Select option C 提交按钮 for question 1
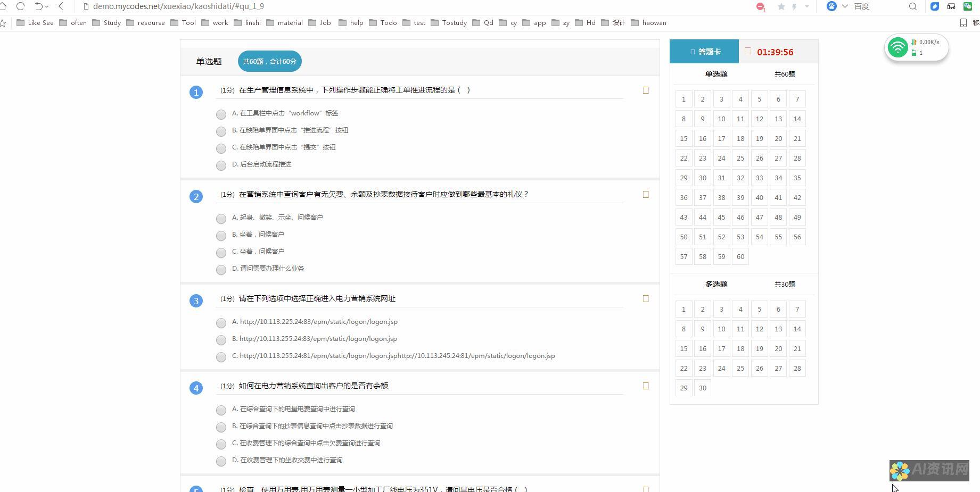The image size is (980, 492). tap(221, 148)
